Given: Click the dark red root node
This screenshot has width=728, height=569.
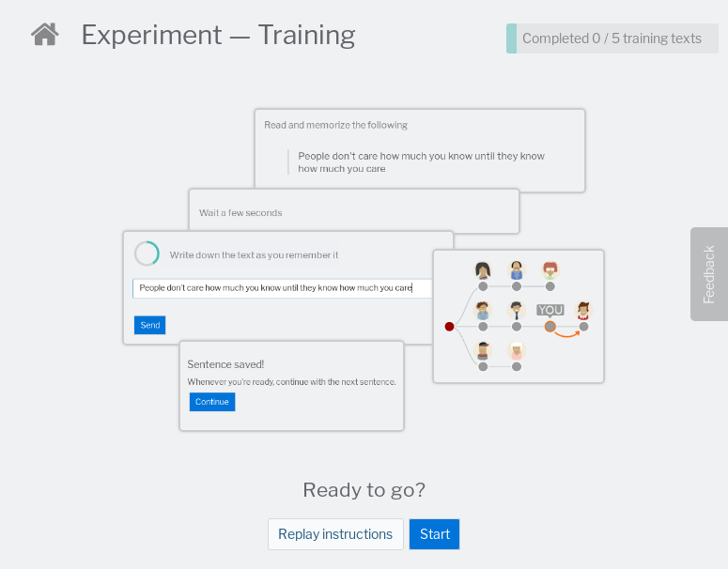Looking at the screenshot, I should click(449, 327).
